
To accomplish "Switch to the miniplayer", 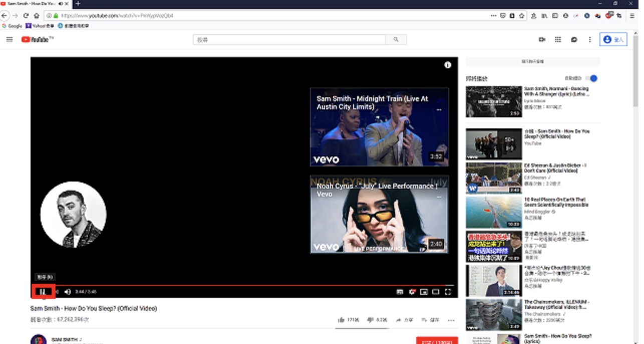I will click(424, 291).
